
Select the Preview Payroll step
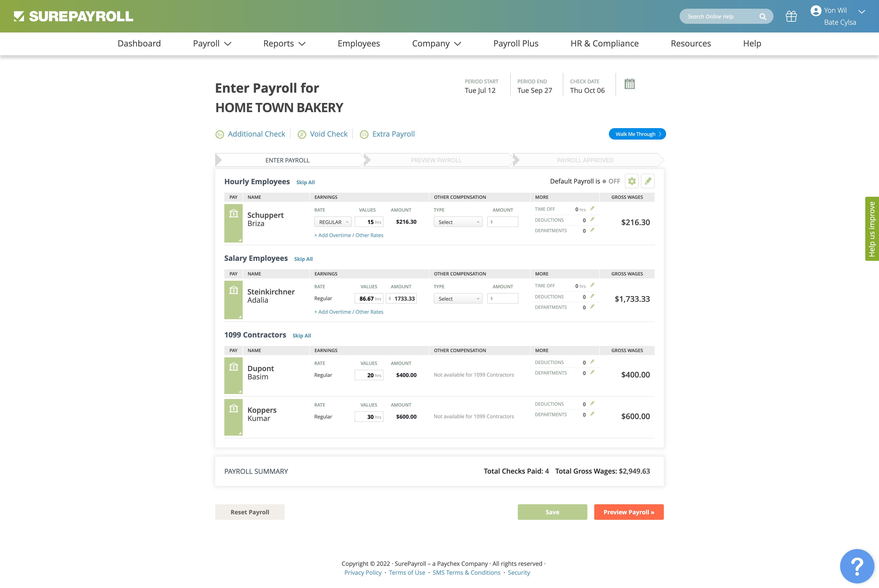coord(436,160)
